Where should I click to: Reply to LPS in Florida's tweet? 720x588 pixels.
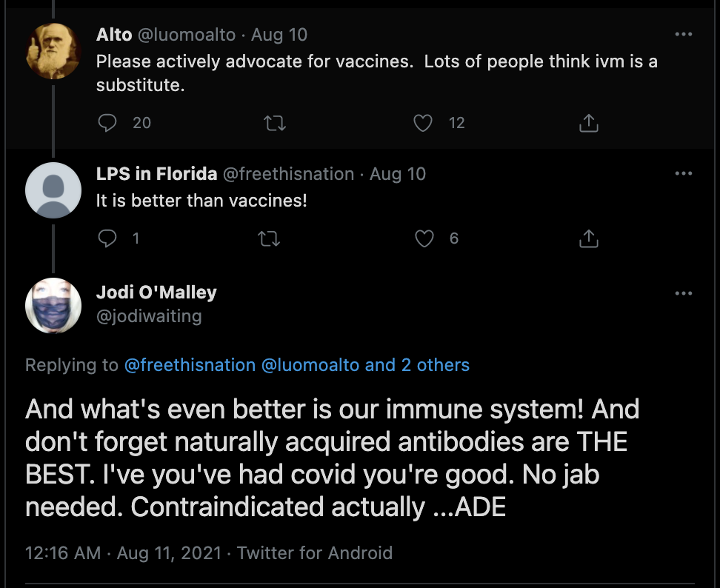(x=108, y=238)
